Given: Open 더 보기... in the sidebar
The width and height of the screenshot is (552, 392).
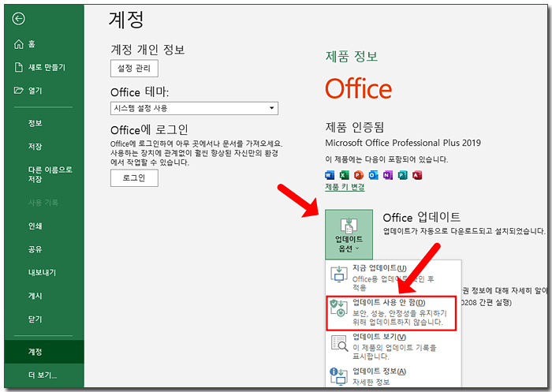Looking at the screenshot, I should click(44, 375).
